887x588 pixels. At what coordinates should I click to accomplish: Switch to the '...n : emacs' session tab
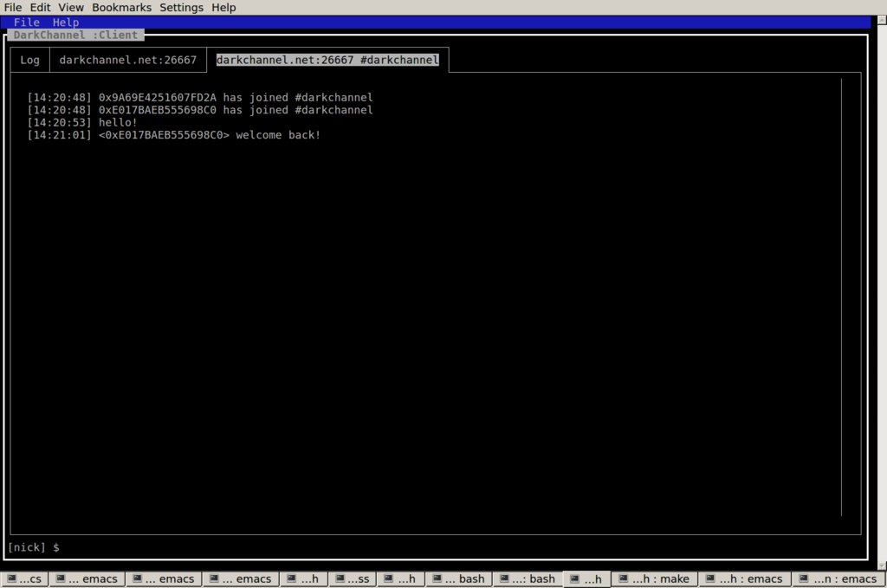pyautogui.click(x=838, y=579)
